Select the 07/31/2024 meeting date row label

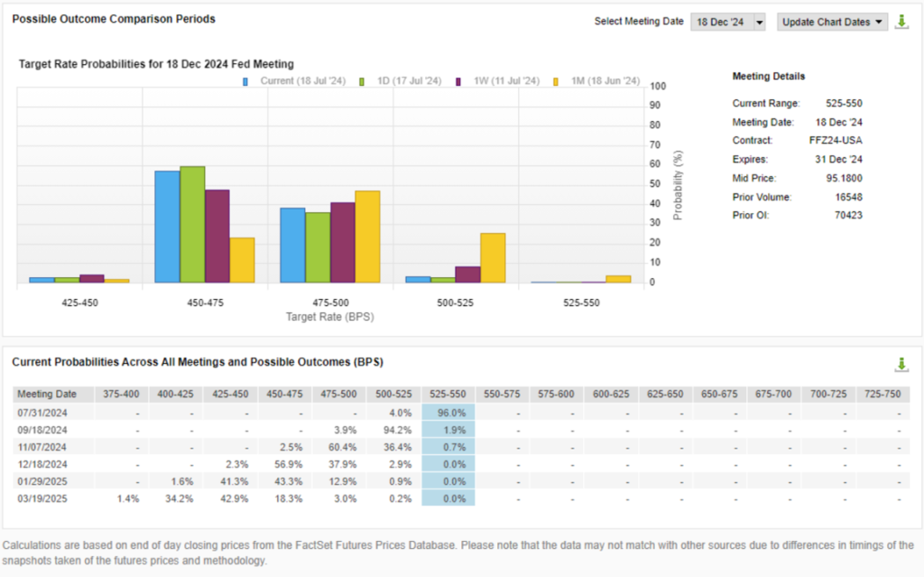pos(42,413)
